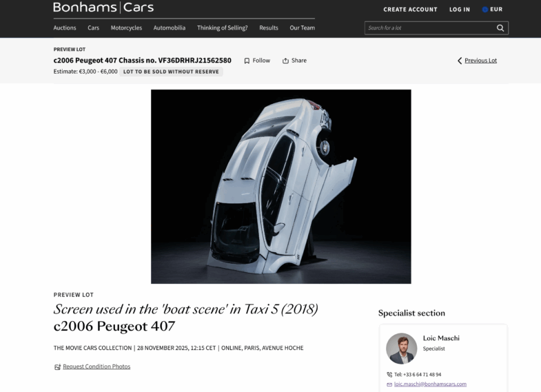
Task: Open the Bonhams Cars logo homepage
Action: point(103,8)
